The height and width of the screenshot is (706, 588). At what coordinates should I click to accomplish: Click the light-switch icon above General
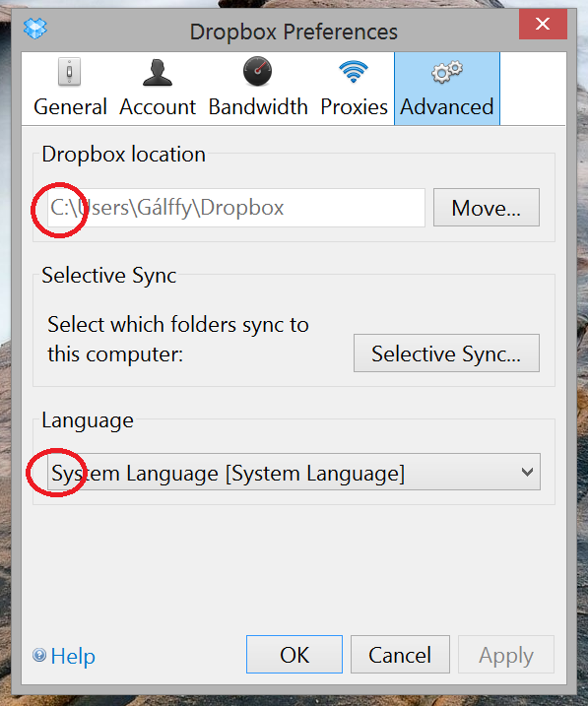69,72
